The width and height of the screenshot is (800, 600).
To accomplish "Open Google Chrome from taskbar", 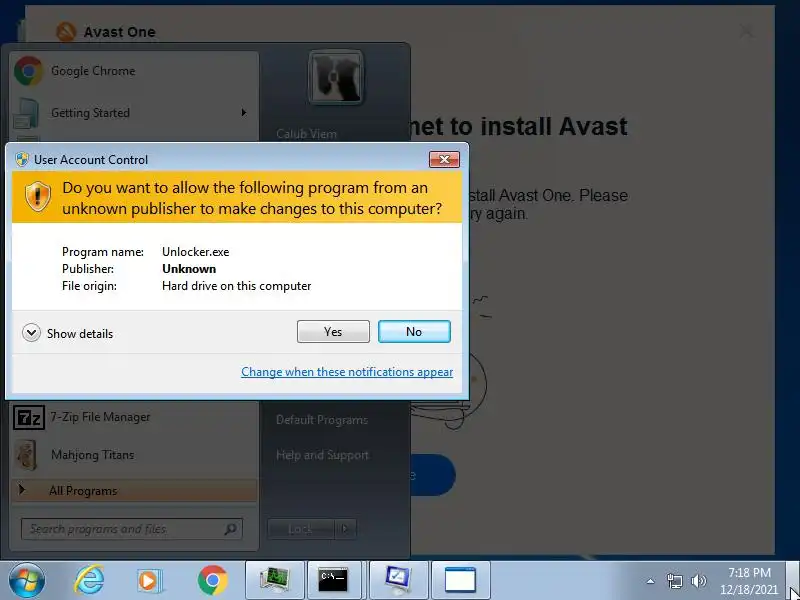I will pyautogui.click(x=212, y=580).
